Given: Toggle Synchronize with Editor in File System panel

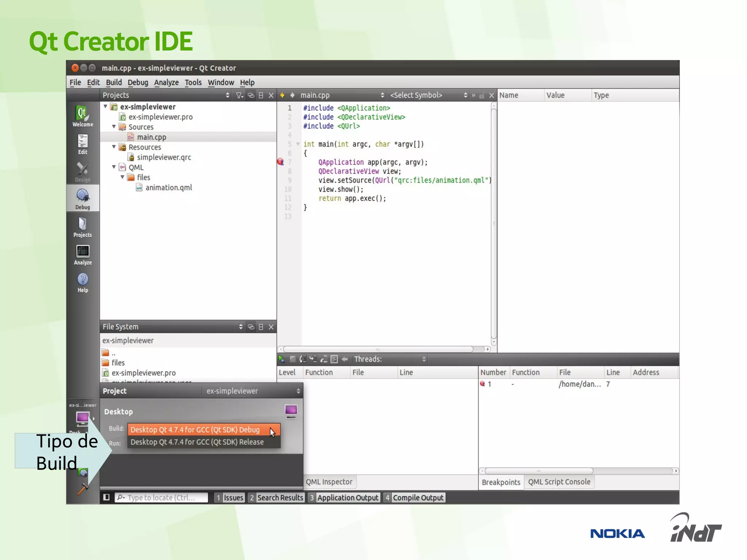Looking at the screenshot, I should tap(251, 327).
